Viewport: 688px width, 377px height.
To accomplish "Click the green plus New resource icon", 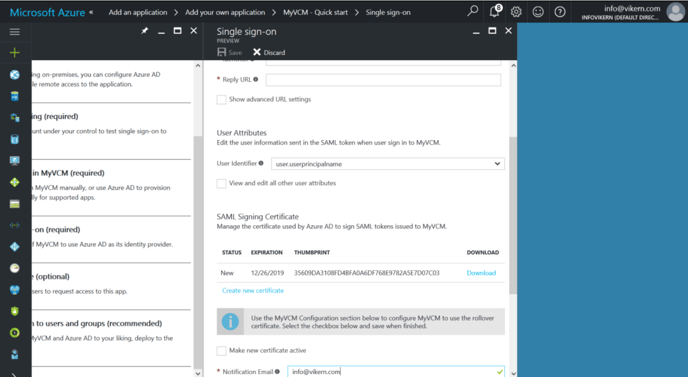I will click(14, 53).
